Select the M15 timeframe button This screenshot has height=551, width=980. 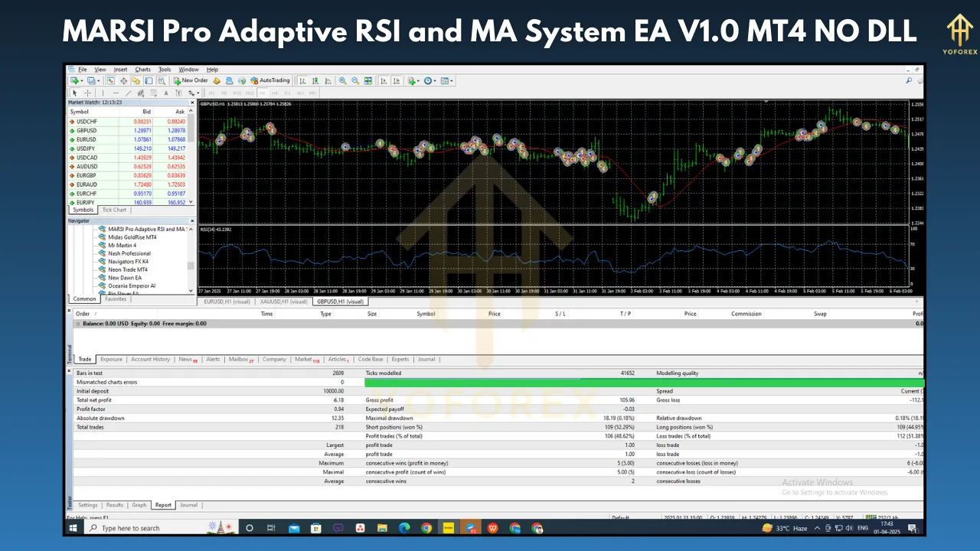click(237, 93)
